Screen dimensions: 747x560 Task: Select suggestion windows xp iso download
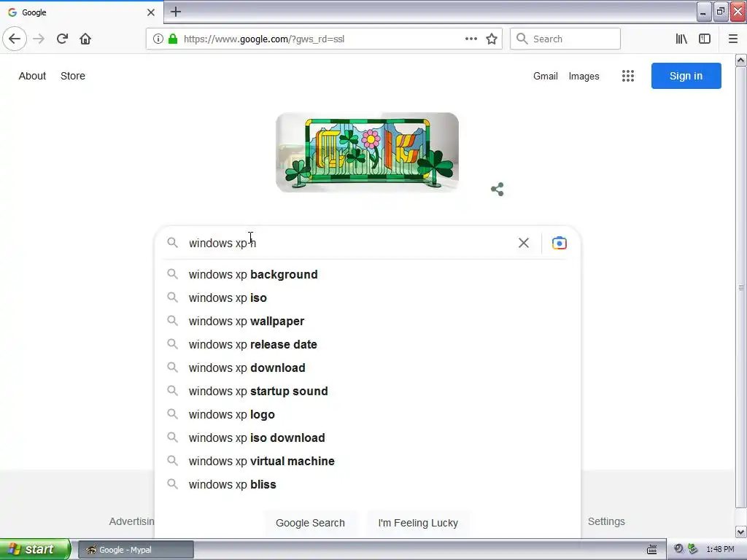(x=368, y=437)
